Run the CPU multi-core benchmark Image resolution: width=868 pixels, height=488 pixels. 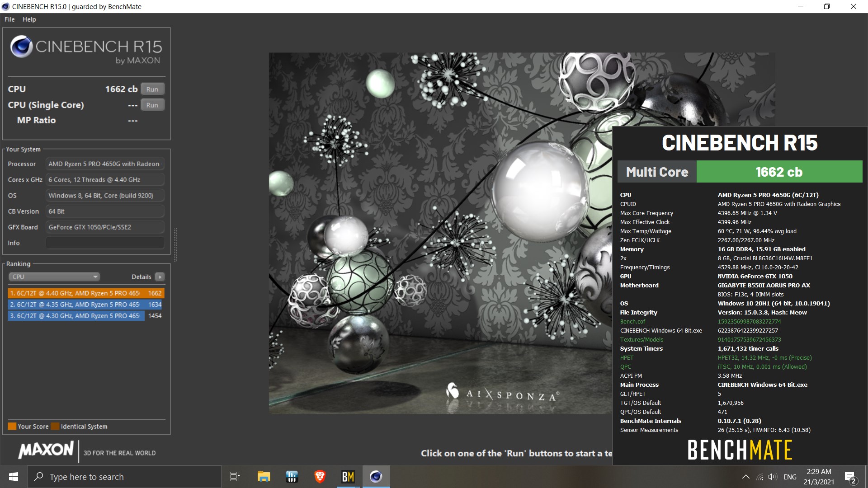pyautogui.click(x=152, y=89)
